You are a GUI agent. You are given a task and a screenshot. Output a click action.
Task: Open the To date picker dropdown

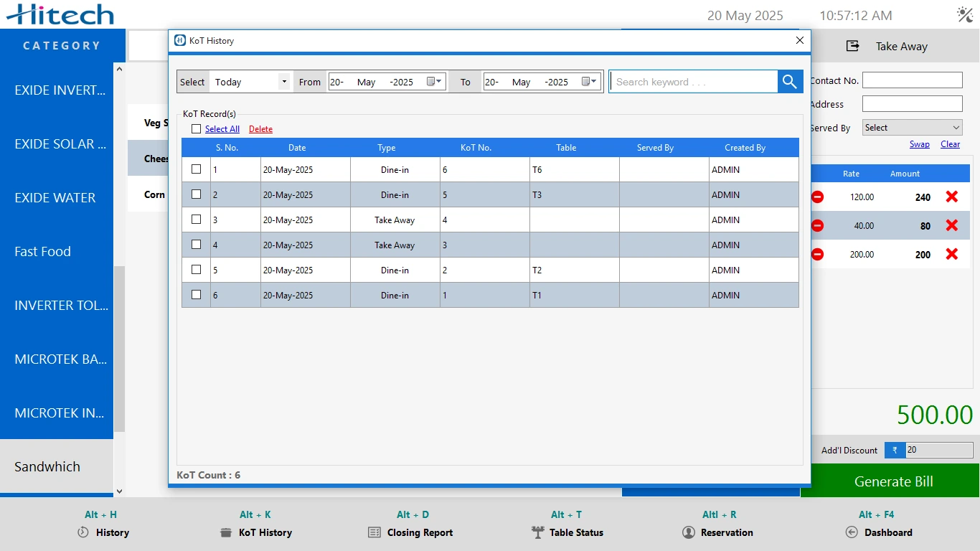[589, 82]
